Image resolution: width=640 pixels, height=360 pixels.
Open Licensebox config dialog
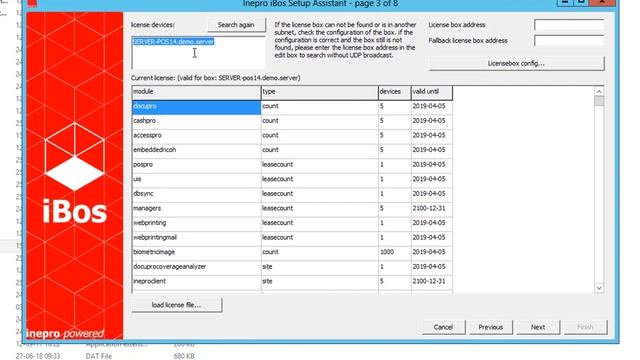click(x=516, y=64)
